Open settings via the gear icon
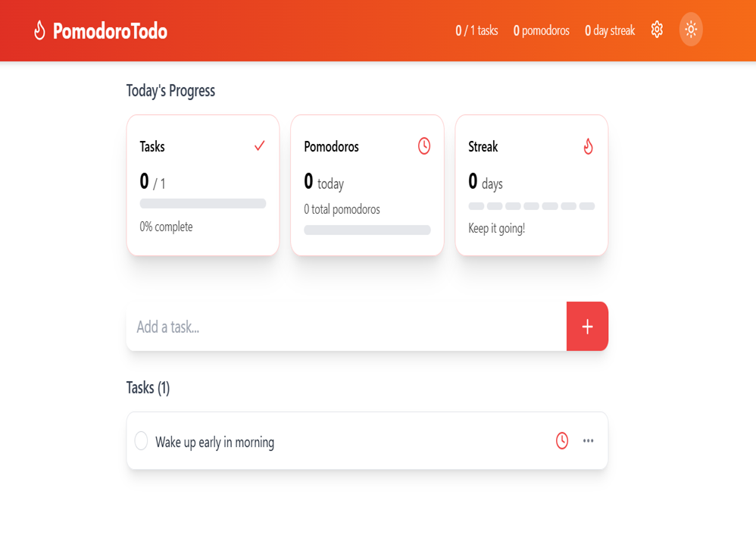This screenshot has height=557, width=756. [x=657, y=30]
